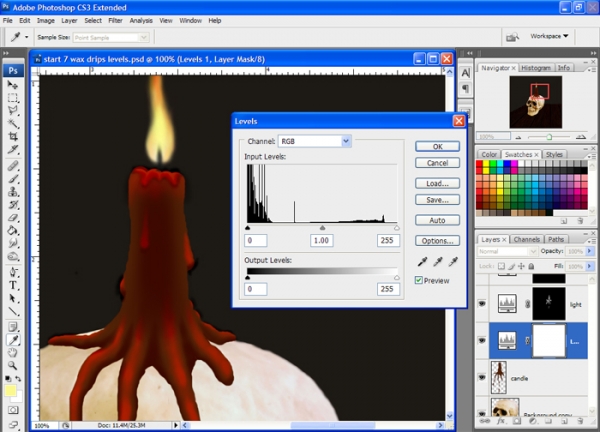Toggle lock all icon in Layers panel
The image size is (600, 432).
tap(531, 266)
